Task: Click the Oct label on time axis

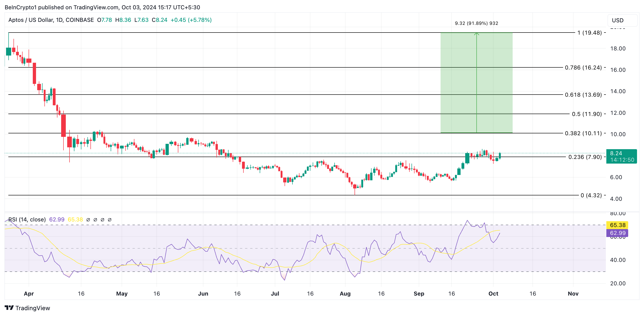Action: click(x=493, y=293)
